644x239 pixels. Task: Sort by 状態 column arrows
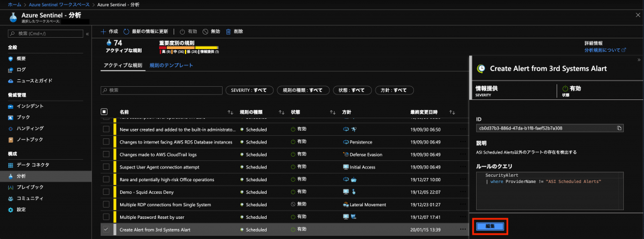click(x=333, y=112)
